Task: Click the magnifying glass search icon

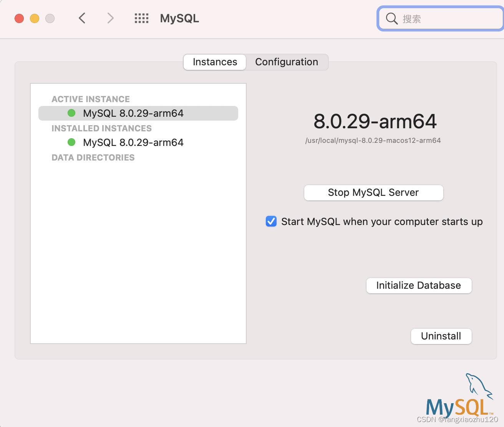Action: pyautogui.click(x=391, y=18)
